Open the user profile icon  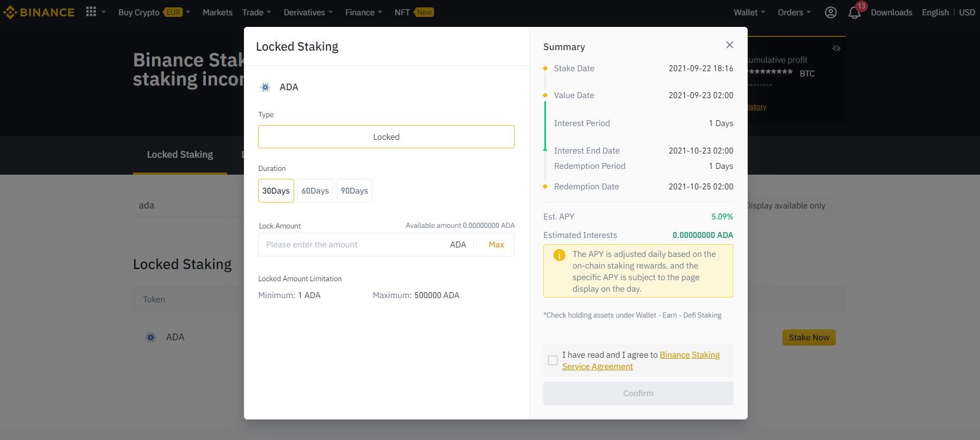point(830,12)
